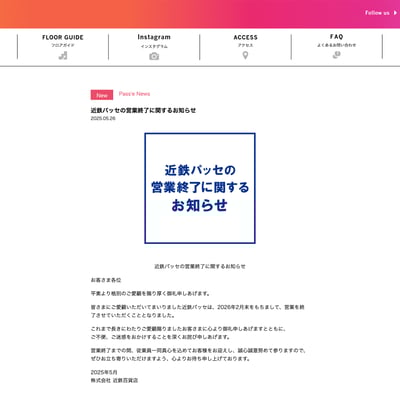This screenshot has width=400, height=400.
Task: Click the centered heading below the image
Action: coord(200,266)
